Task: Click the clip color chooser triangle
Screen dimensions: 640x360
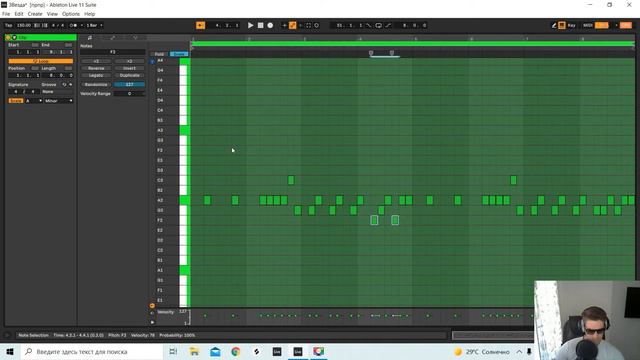Action: click(x=14, y=38)
